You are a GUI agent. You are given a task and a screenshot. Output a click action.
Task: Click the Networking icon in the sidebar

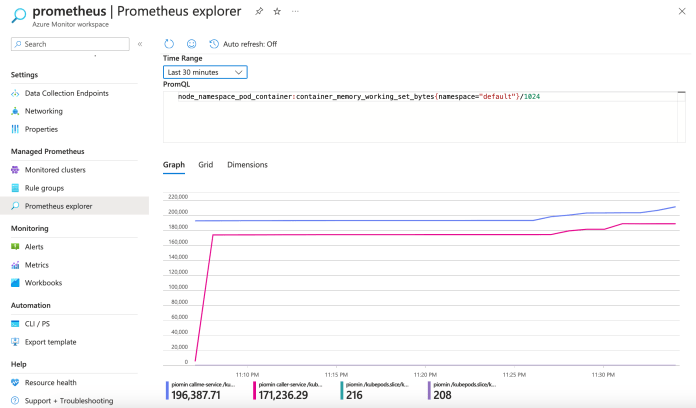[x=15, y=111]
